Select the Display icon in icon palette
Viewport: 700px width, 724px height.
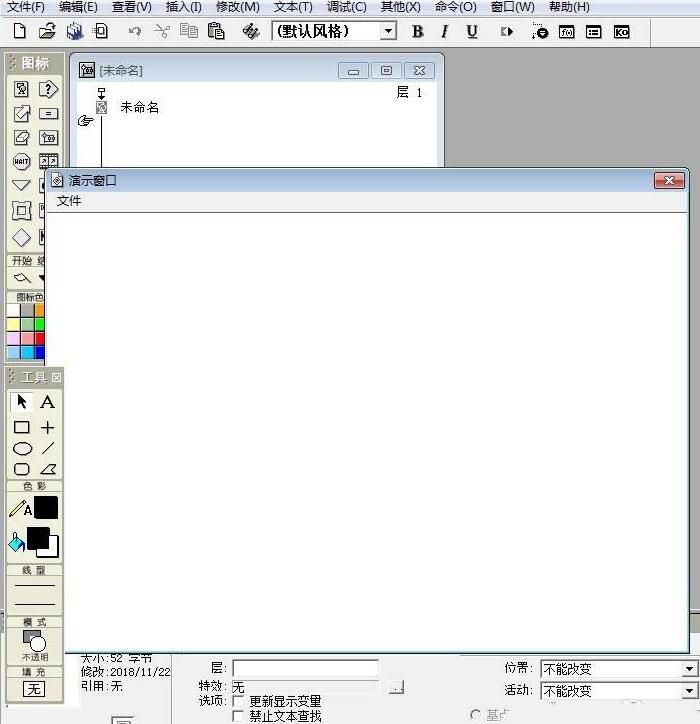click(x=21, y=89)
